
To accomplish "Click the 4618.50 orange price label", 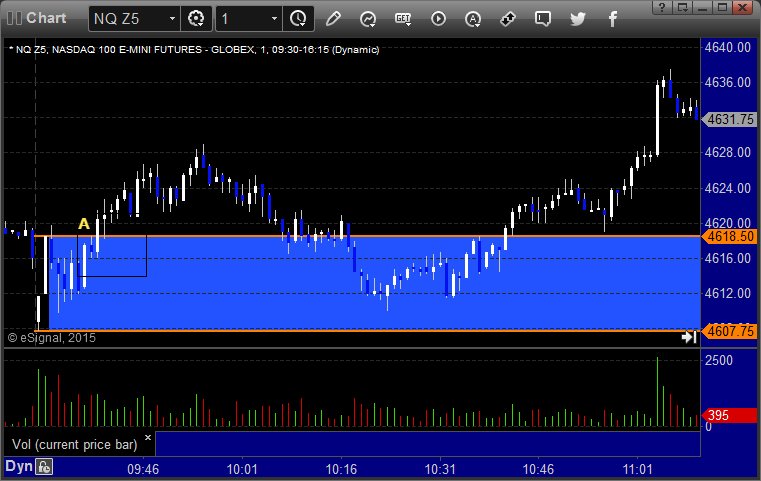I will pyautogui.click(x=729, y=237).
